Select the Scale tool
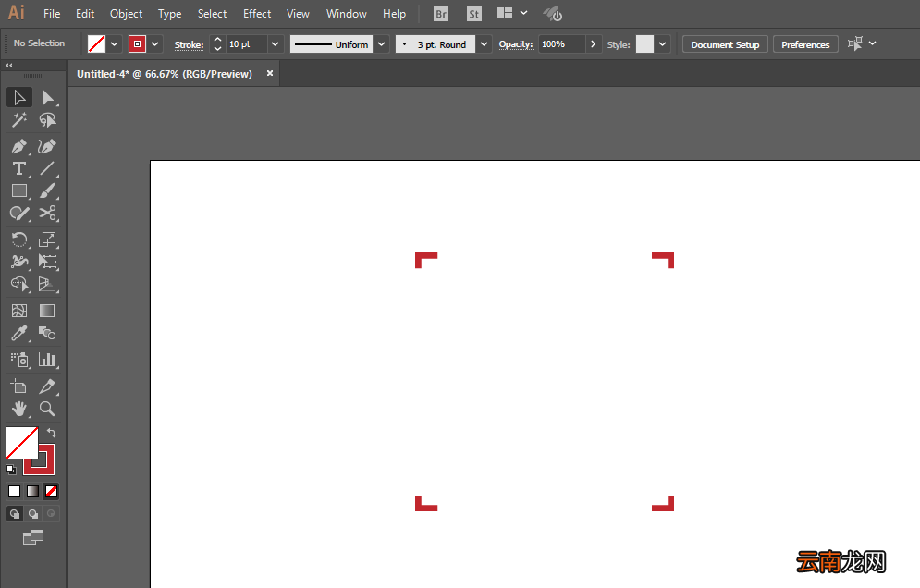 click(47, 239)
